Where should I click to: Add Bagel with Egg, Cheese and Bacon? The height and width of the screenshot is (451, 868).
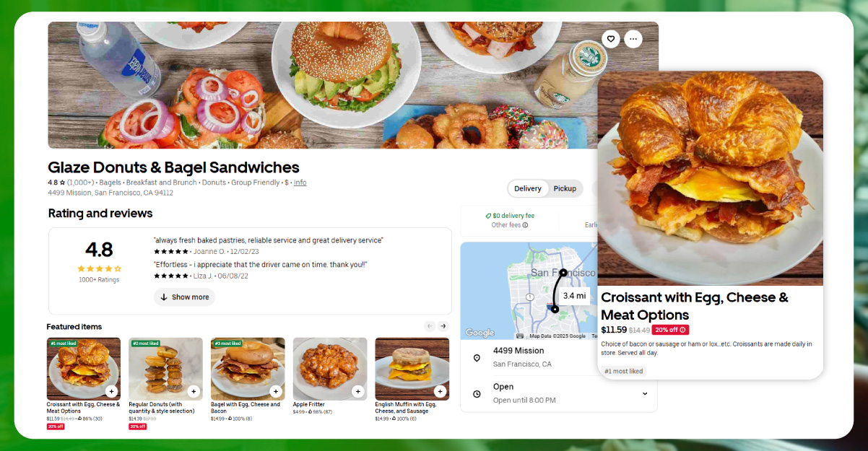coord(276,391)
